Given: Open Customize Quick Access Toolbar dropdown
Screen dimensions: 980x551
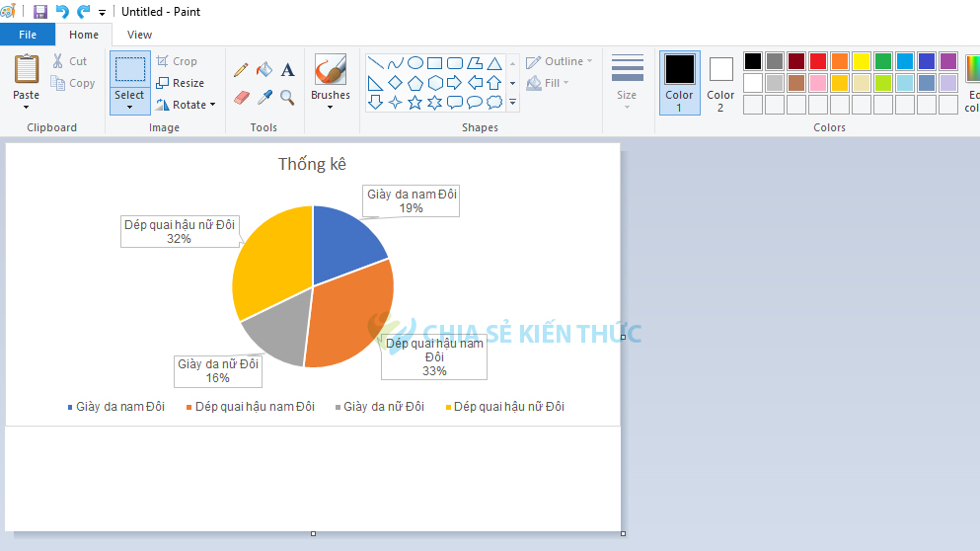Looking at the screenshot, I should coord(102,12).
